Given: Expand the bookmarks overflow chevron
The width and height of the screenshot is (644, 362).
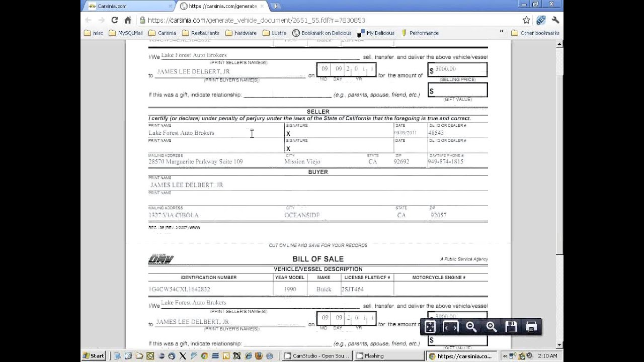Looking at the screenshot, I should [x=502, y=31].
